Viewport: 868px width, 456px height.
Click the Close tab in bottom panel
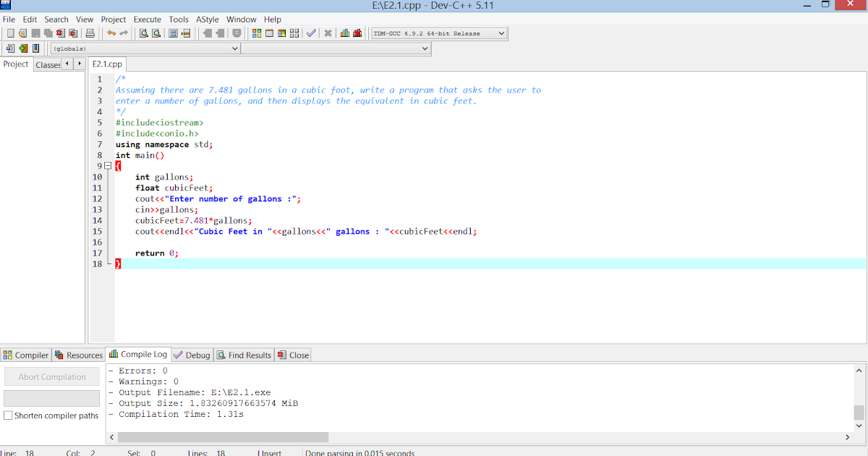pyautogui.click(x=293, y=355)
